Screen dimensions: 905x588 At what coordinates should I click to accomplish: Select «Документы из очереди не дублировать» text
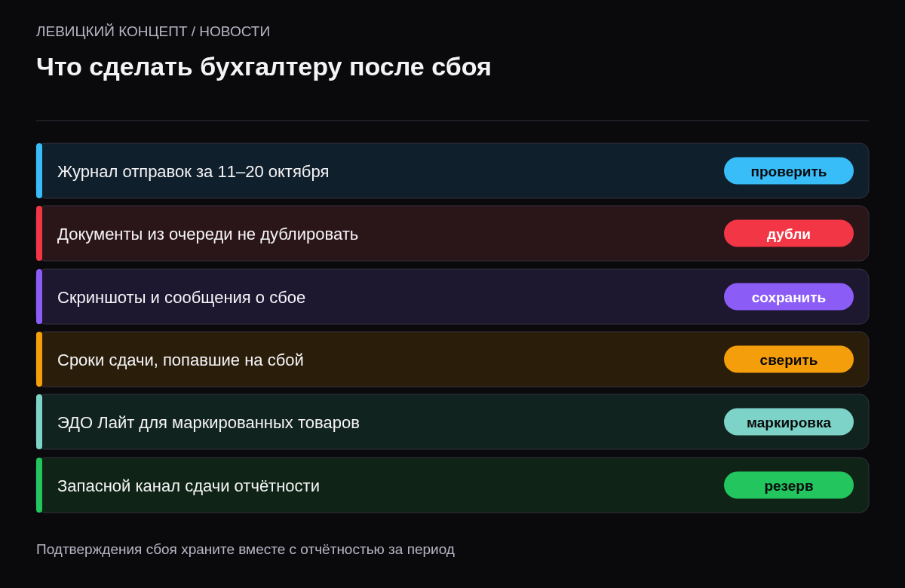207,234
